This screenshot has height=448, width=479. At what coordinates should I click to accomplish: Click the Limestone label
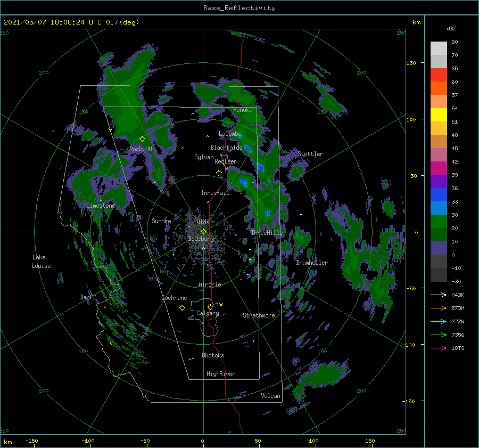click(x=101, y=206)
